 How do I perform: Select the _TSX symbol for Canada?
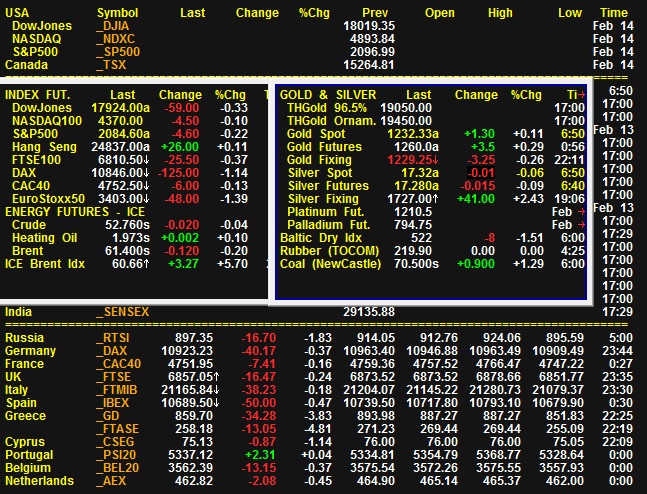111,65
